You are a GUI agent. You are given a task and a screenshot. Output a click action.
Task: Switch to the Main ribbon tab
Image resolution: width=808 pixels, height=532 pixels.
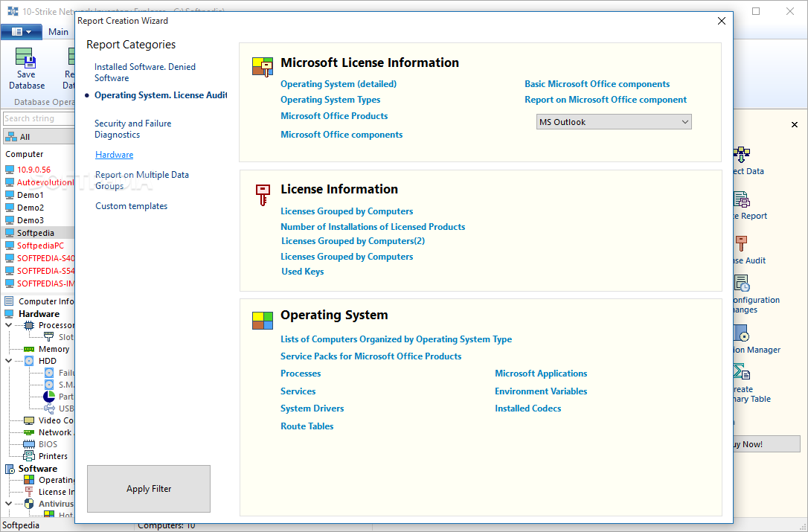point(58,32)
